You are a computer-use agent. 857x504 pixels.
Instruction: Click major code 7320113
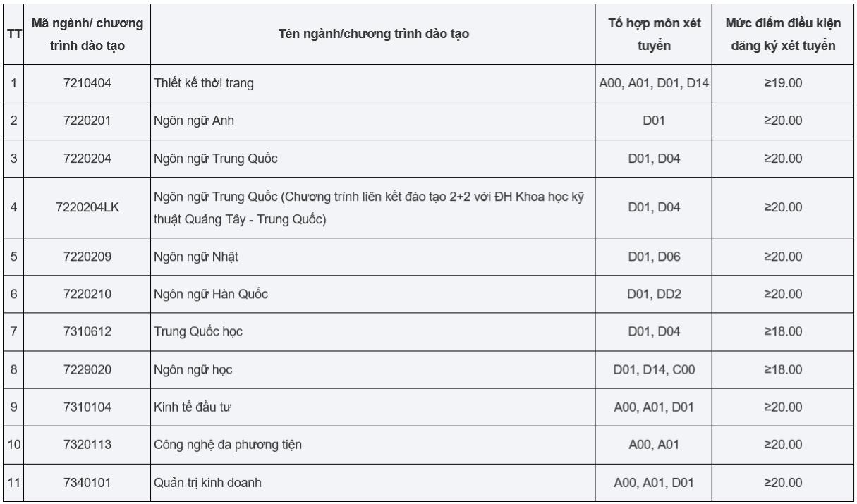(x=88, y=444)
